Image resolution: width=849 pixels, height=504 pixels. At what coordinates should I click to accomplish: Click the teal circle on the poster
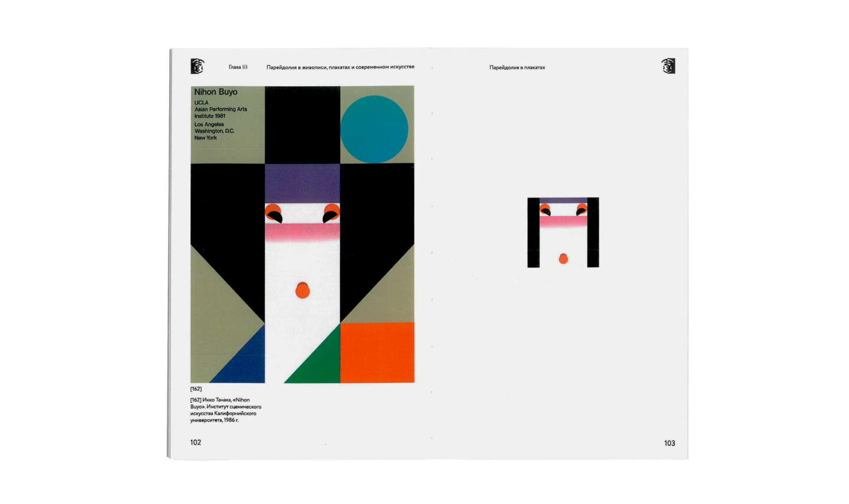(x=374, y=129)
